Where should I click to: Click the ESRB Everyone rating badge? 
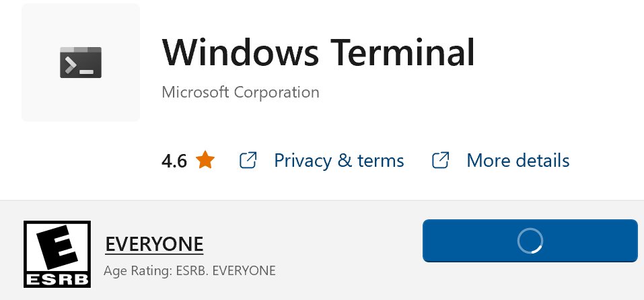click(57, 254)
